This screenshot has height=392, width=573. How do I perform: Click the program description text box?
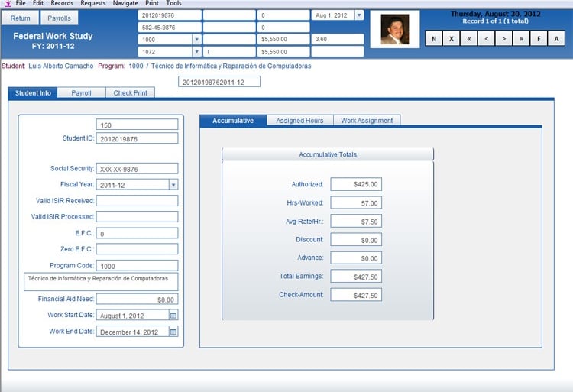pyautogui.click(x=101, y=282)
